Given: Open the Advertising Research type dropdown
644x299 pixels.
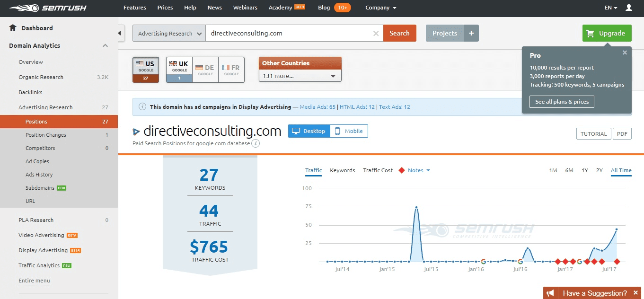Looking at the screenshot, I should coord(169,33).
